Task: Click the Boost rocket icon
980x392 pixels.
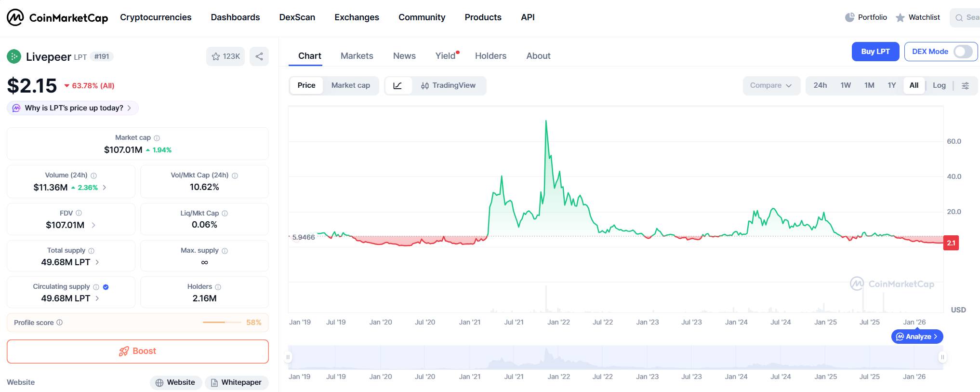Action: (x=124, y=351)
